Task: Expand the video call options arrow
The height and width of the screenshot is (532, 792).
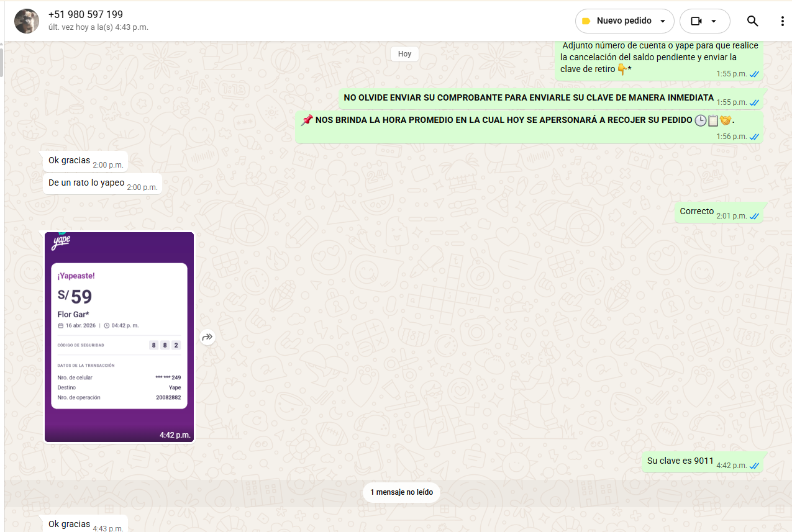Action: coord(714,21)
